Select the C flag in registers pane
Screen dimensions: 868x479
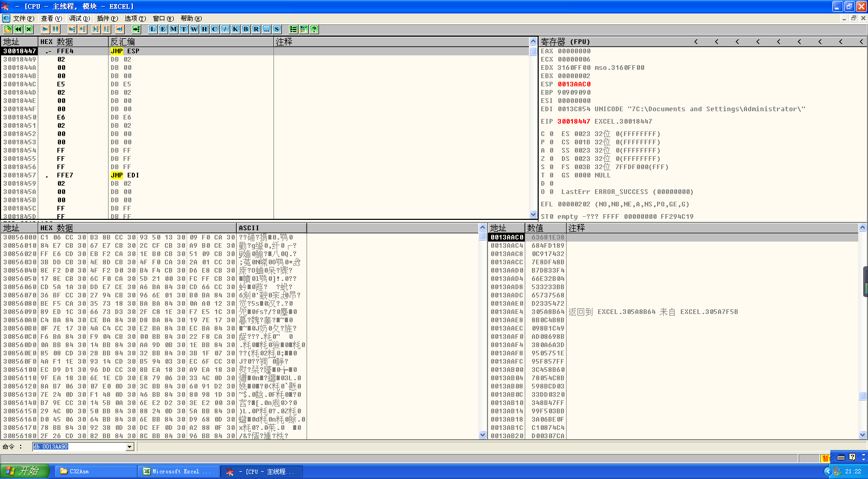[547, 134]
